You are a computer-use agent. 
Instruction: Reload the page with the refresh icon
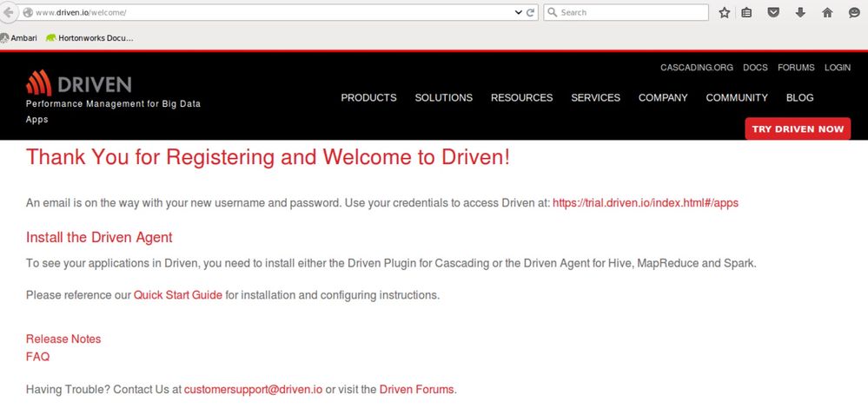coord(530,12)
